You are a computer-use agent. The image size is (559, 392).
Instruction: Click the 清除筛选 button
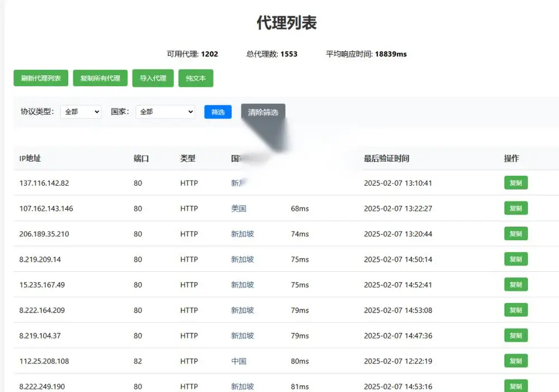pyautogui.click(x=263, y=112)
